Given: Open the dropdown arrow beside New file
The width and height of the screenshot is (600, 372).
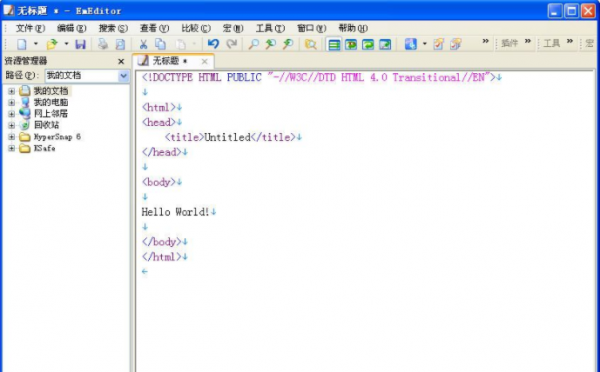Looking at the screenshot, I should tap(36, 44).
